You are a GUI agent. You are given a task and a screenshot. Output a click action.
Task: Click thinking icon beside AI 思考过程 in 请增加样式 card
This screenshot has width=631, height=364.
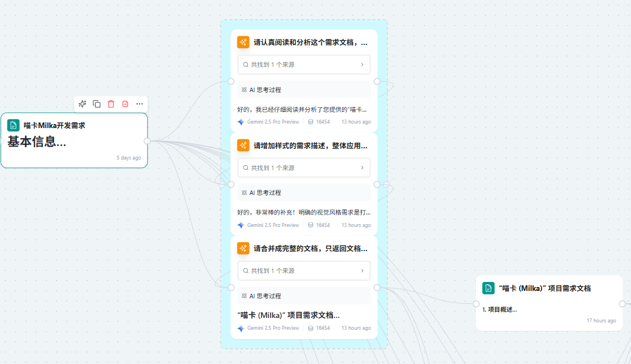pyautogui.click(x=244, y=193)
